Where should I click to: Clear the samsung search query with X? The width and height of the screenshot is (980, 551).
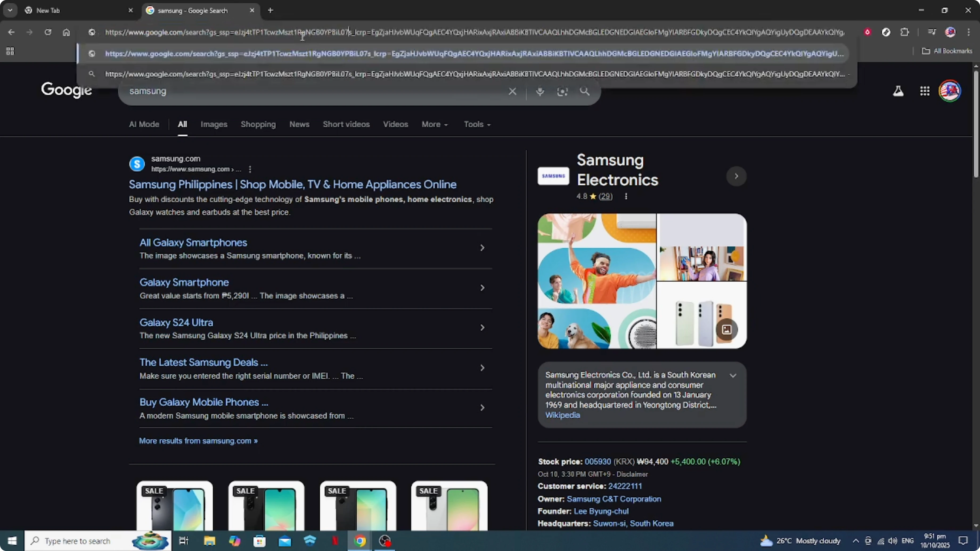[x=512, y=91]
